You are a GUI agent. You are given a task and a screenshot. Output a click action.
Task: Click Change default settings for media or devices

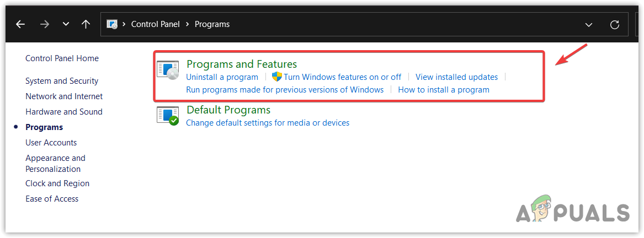point(268,123)
